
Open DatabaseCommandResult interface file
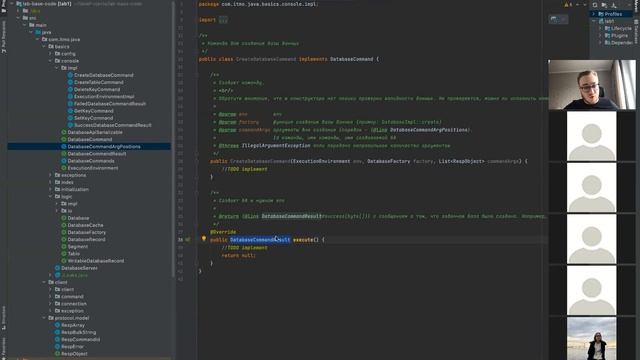97,153
